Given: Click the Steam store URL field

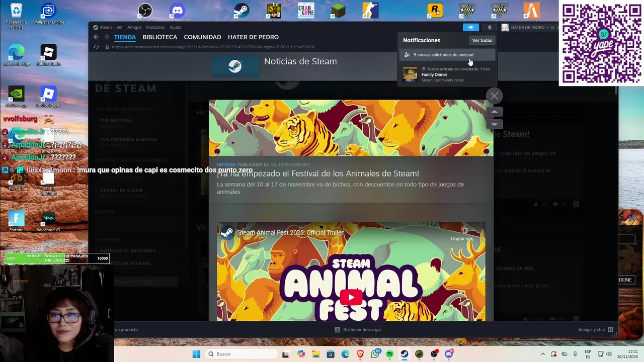Looking at the screenshot, I should click(x=213, y=47).
